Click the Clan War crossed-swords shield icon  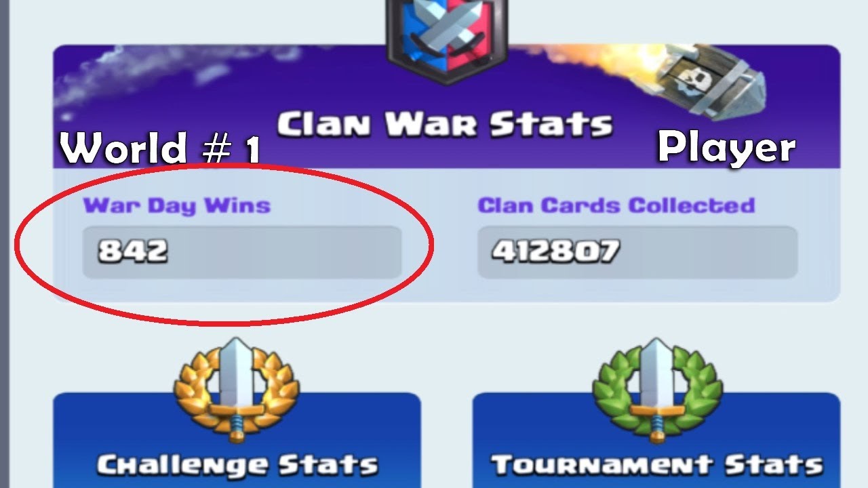tap(446, 39)
